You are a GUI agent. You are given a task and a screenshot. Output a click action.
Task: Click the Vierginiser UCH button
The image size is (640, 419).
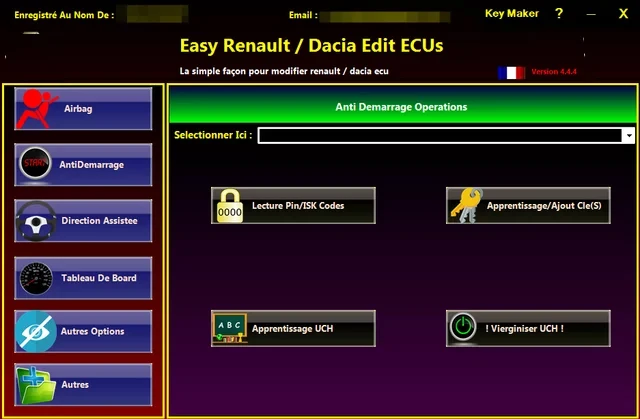click(528, 328)
